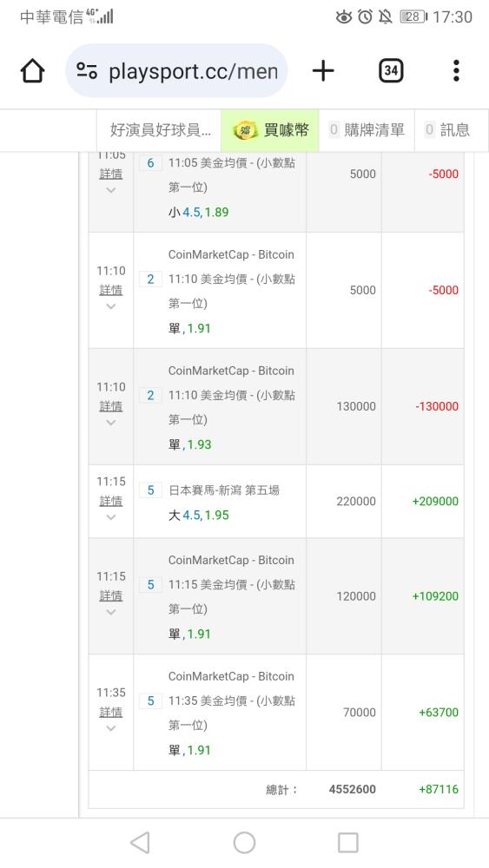Tap Android home circle button

tap(244, 843)
